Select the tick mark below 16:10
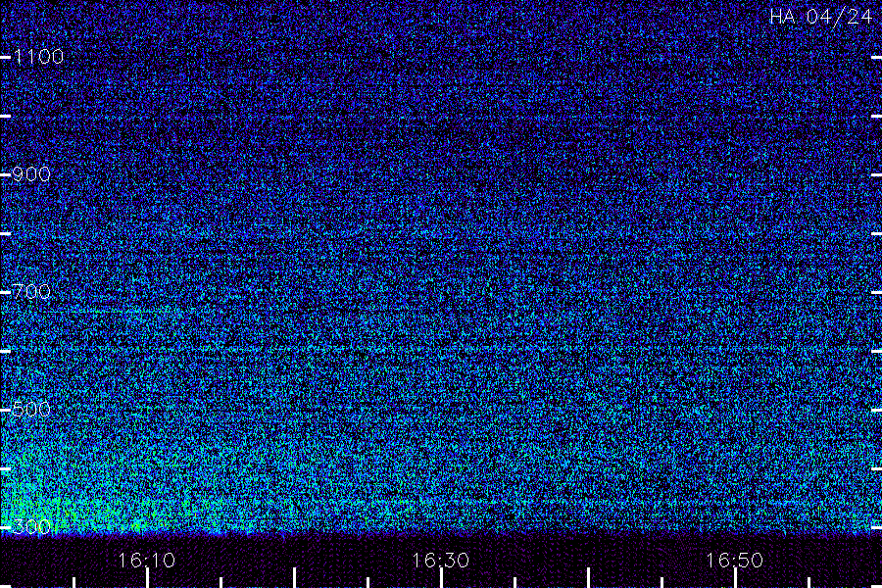 pyautogui.click(x=147, y=578)
